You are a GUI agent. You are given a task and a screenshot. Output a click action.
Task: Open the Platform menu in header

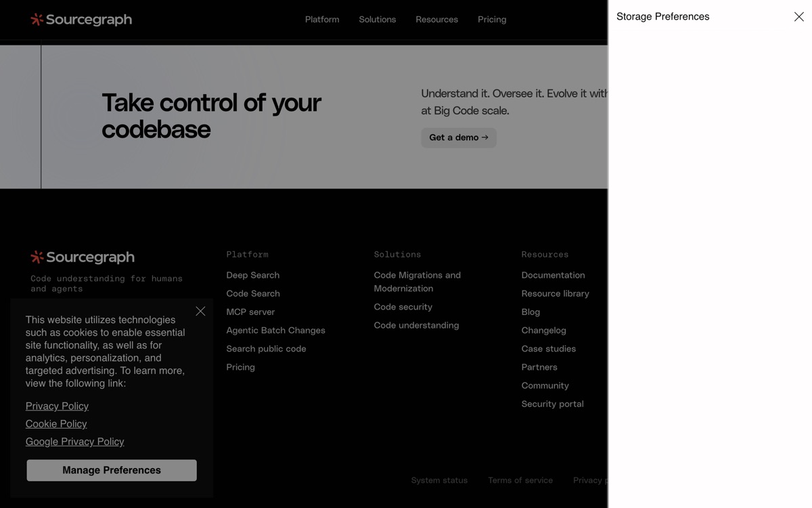click(x=322, y=20)
